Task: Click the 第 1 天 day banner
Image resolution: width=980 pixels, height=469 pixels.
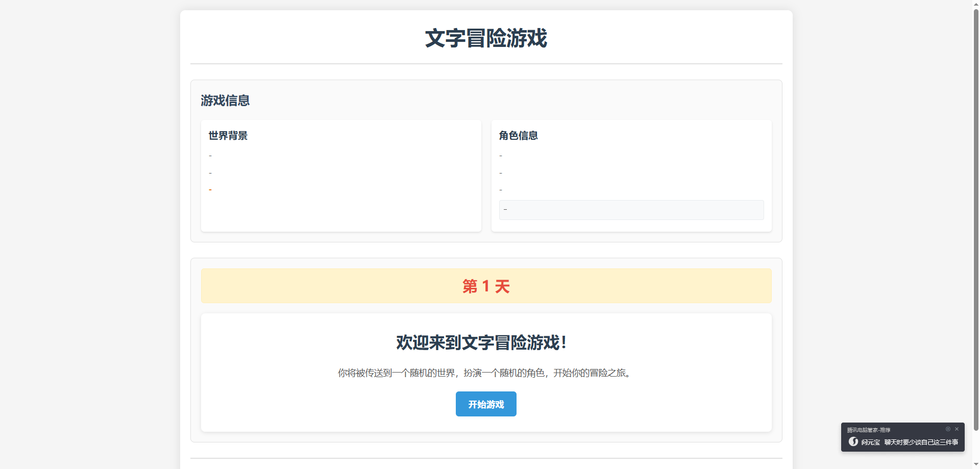Action: pyautogui.click(x=486, y=286)
